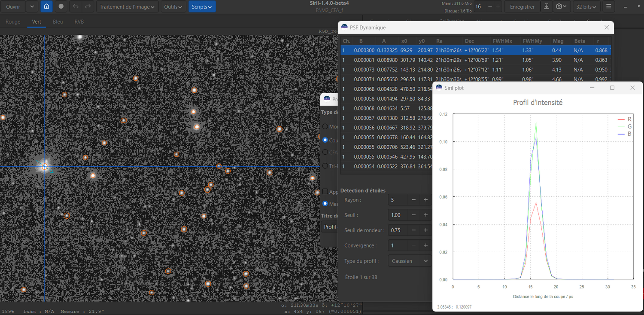Screen dimensions: 644x315
Task: Click the record circle icon in toolbar
Action: (x=61, y=6)
